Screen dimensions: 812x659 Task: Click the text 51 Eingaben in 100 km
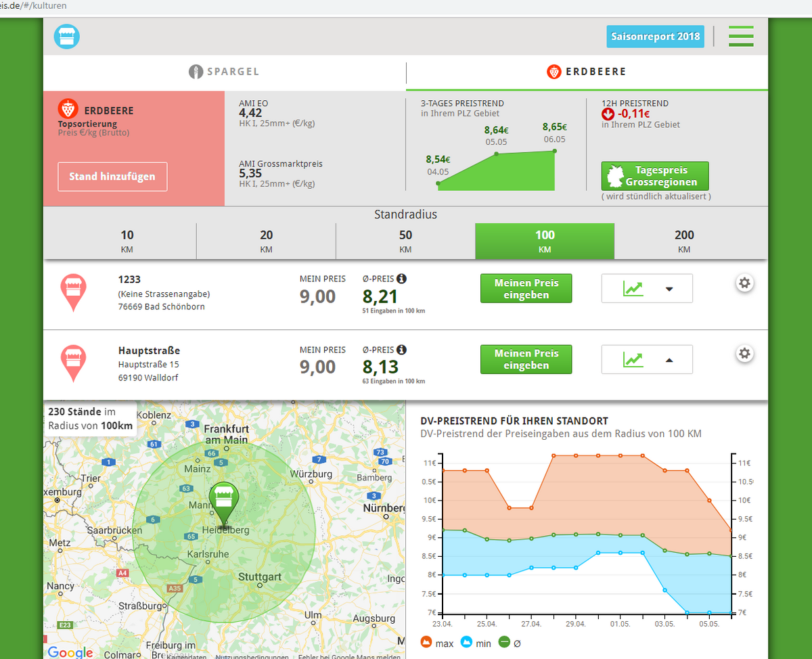(x=394, y=311)
